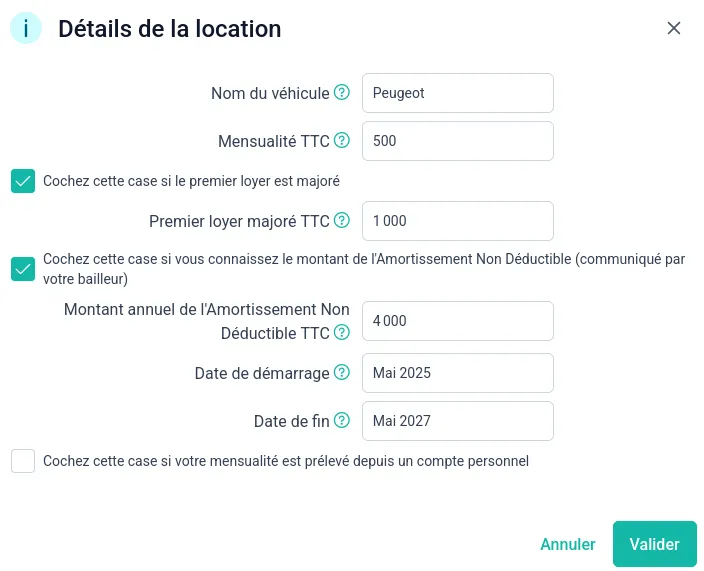Click the help icon beside Mensualité TTC
This screenshot has height=571, width=704.
(342, 141)
